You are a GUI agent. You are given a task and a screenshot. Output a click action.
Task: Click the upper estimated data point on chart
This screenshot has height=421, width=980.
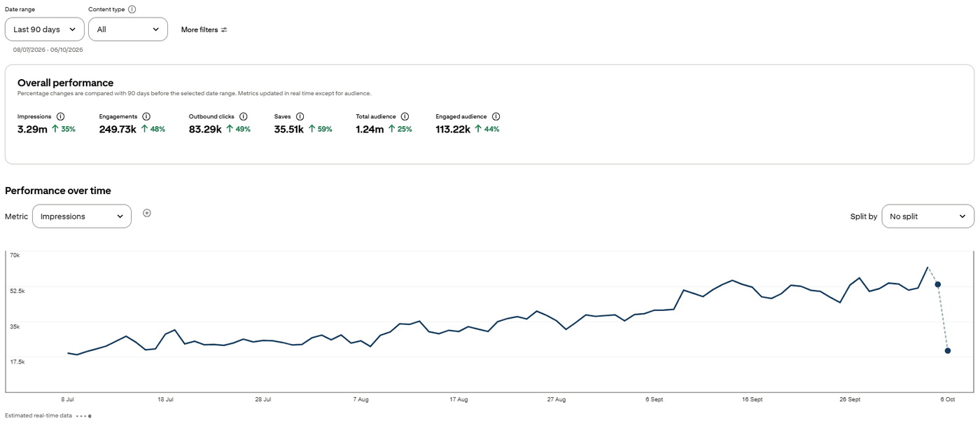(x=937, y=284)
